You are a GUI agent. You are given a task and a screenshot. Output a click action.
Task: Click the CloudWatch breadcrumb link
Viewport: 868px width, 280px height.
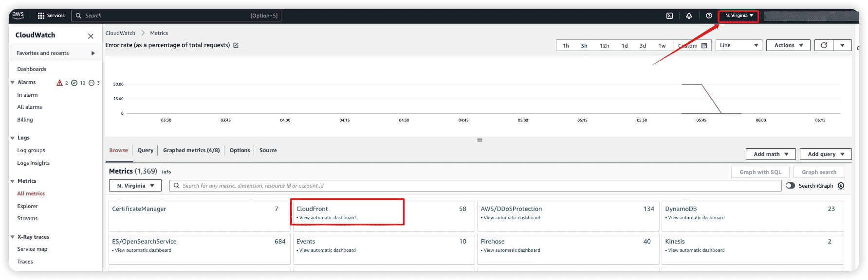coord(120,33)
